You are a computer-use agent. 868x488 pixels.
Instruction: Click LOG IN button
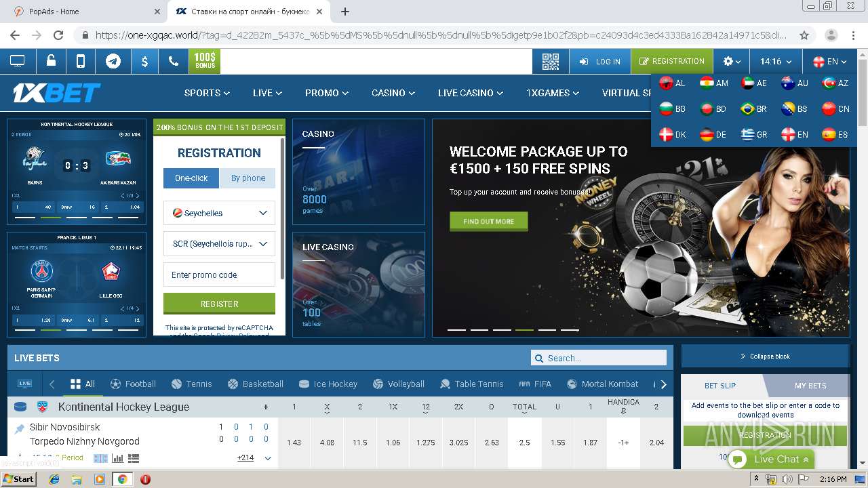click(599, 61)
